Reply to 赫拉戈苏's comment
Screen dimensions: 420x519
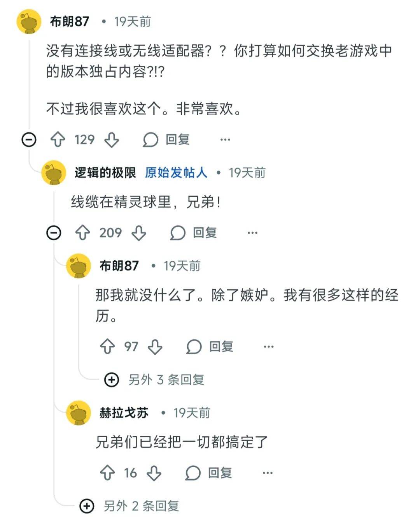tap(208, 473)
